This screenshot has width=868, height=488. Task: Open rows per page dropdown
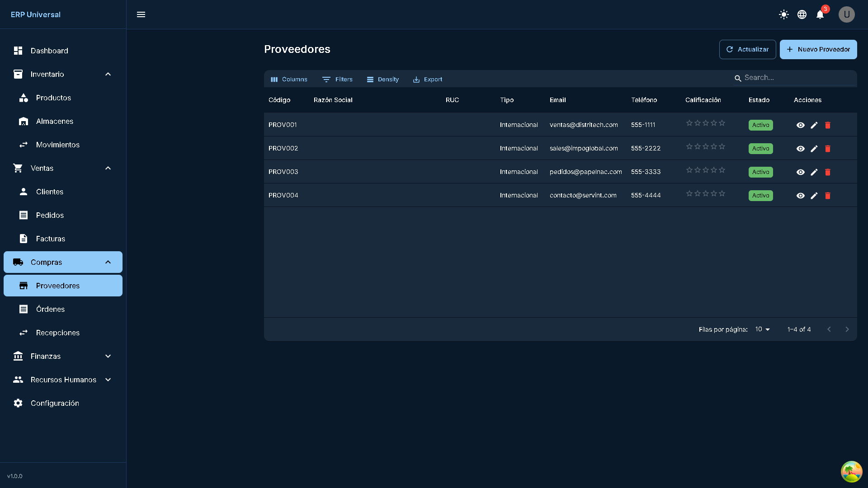click(x=762, y=329)
